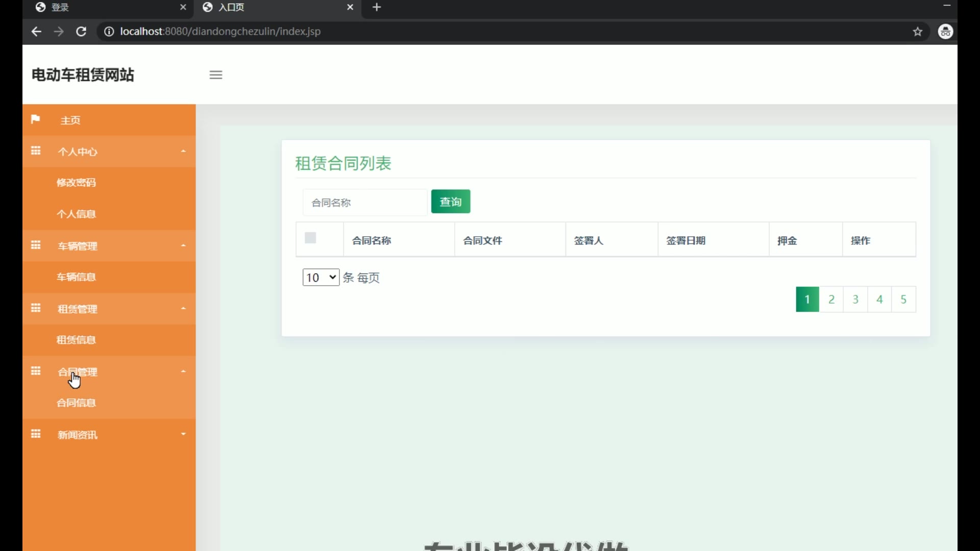
Task: Bookmark this page with the star icon
Action: pyautogui.click(x=918, y=32)
